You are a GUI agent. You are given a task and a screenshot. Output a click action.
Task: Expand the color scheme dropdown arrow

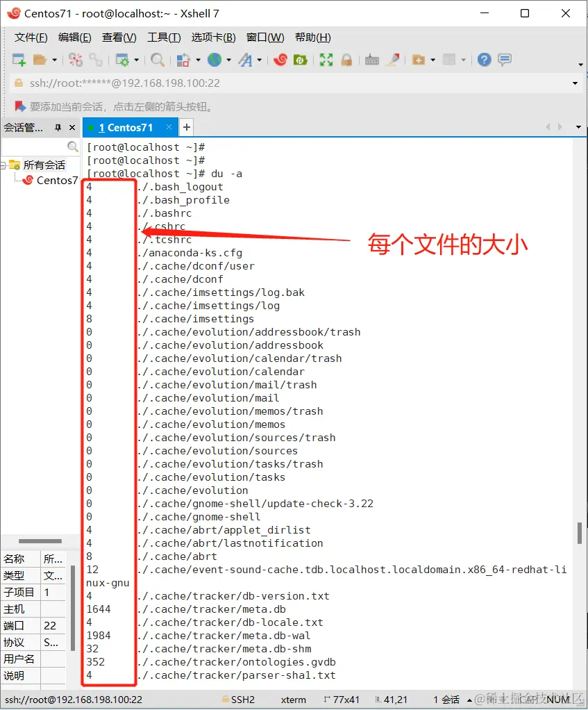pos(198,60)
